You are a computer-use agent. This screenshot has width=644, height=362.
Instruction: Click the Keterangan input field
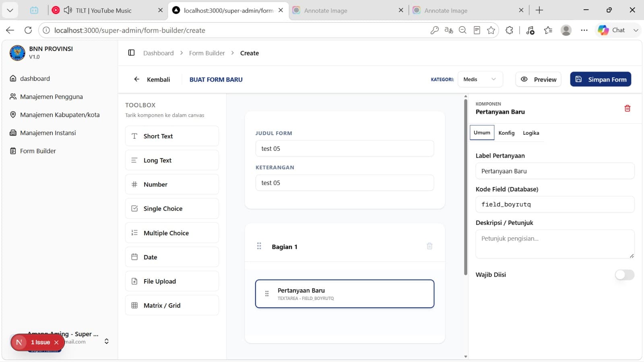(345, 183)
